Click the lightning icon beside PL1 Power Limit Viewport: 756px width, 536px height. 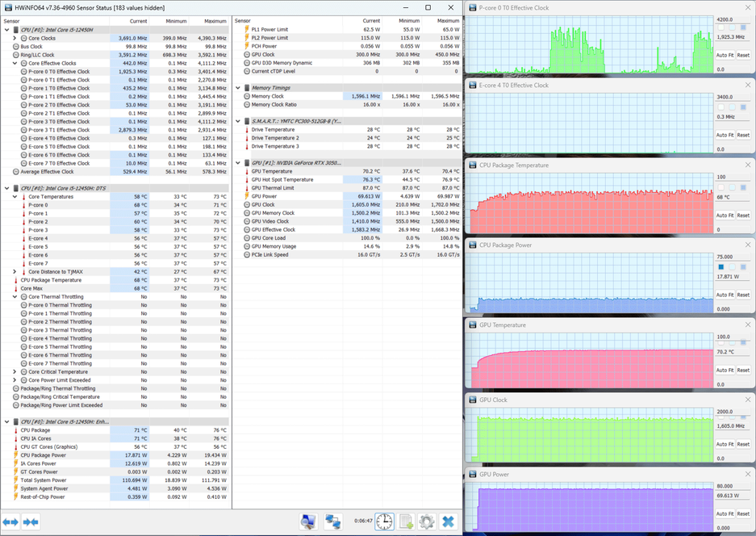(x=247, y=29)
